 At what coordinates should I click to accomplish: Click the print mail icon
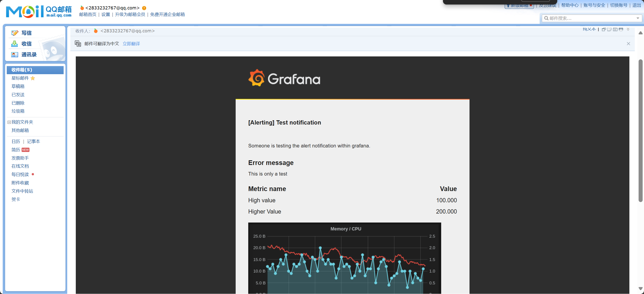(621, 29)
